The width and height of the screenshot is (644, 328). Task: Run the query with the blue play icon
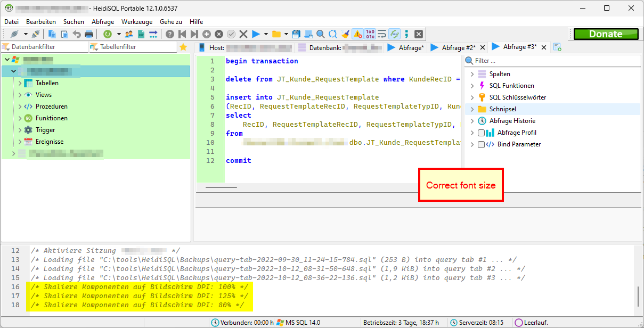pos(256,34)
